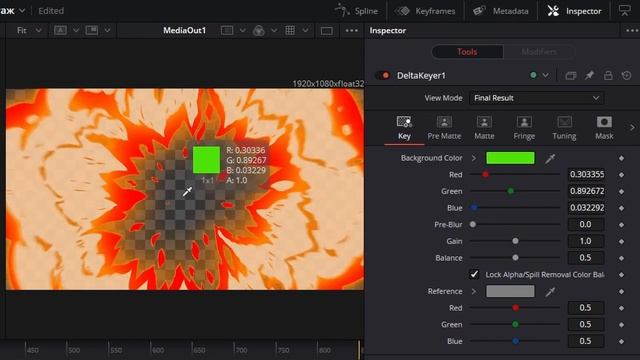Open the Inspector three-dots options menu
Viewport: 640px width, 360px height.
(632, 31)
